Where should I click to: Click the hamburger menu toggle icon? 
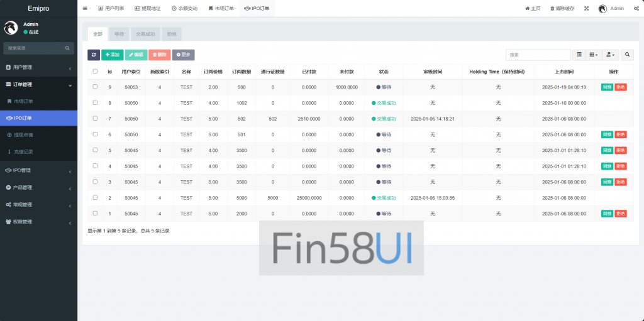(85, 9)
